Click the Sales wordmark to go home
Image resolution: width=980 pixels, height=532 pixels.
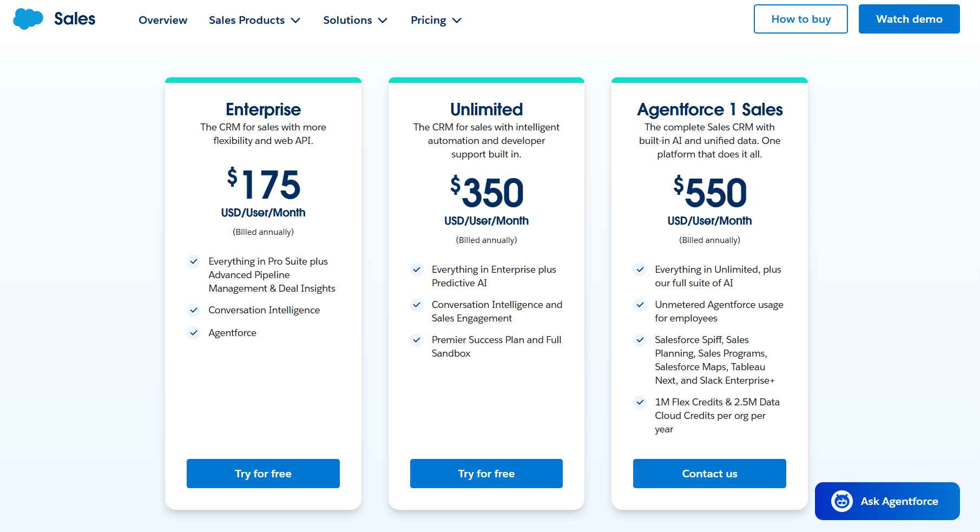(x=74, y=18)
